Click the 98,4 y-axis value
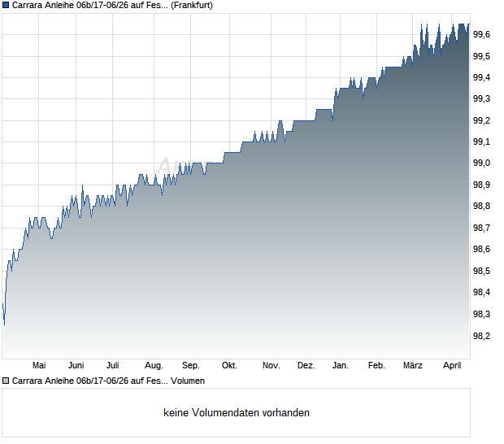The height and width of the screenshot is (444, 504). (x=482, y=292)
